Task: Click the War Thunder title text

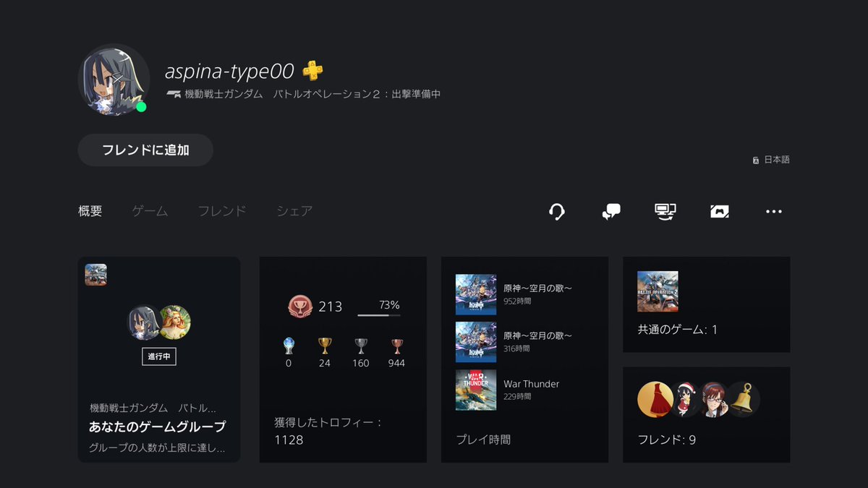Action: point(532,384)
